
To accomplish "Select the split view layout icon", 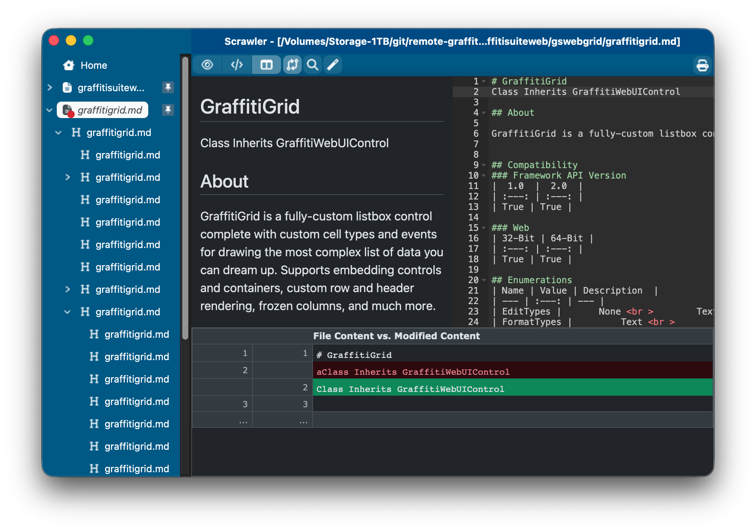I will tap(266, 65).
